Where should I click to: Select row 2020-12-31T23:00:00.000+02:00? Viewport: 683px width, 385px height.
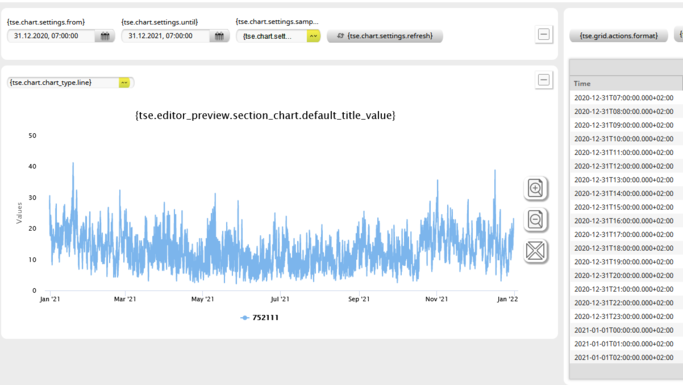pyautogui.click(x=626, y=316)
